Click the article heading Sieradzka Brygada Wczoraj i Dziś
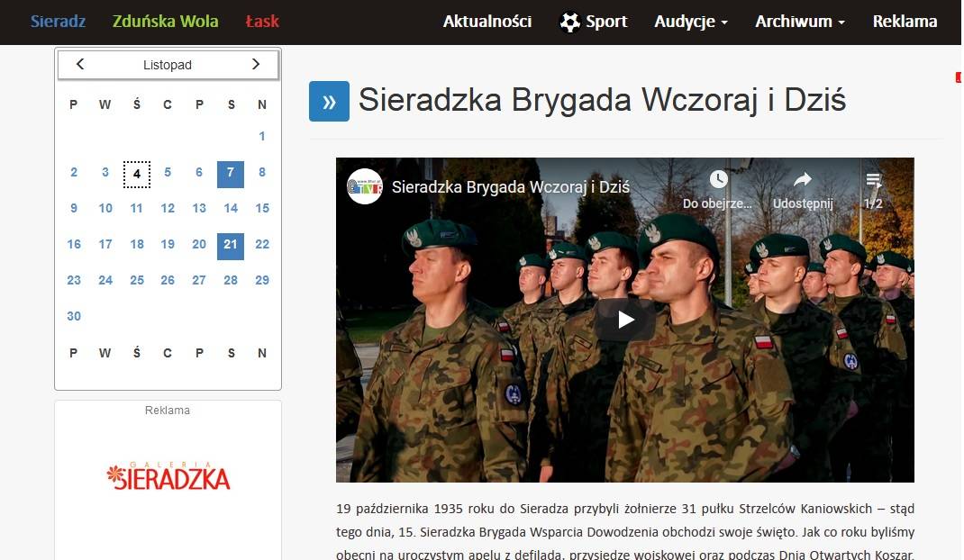The width and height of the screenshot is (964, 560). [602, 100]
